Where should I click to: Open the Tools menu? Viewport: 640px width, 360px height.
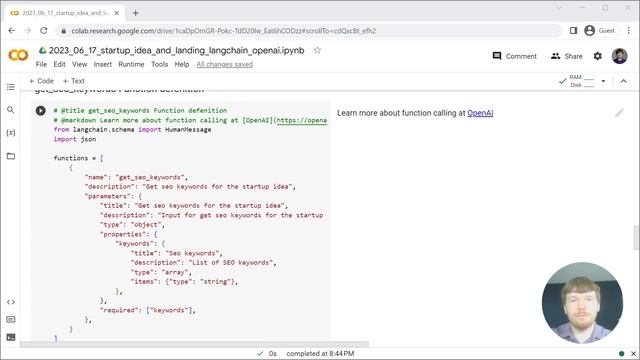(x=159, y=64)
